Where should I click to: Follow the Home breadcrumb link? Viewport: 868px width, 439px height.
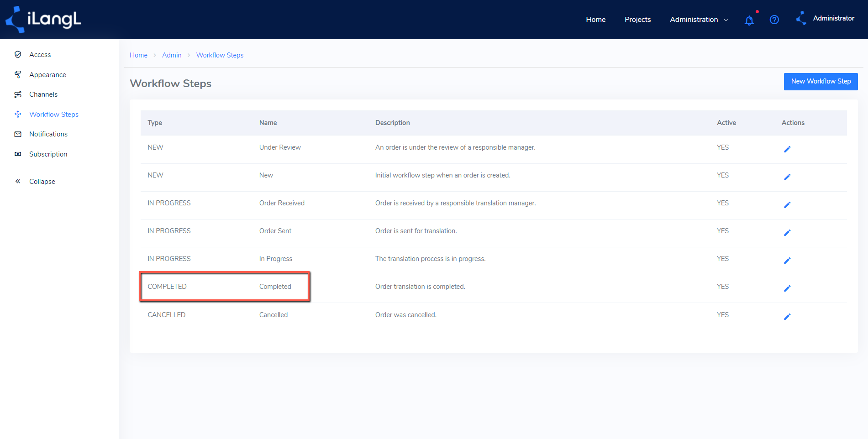tap(138, 55)
